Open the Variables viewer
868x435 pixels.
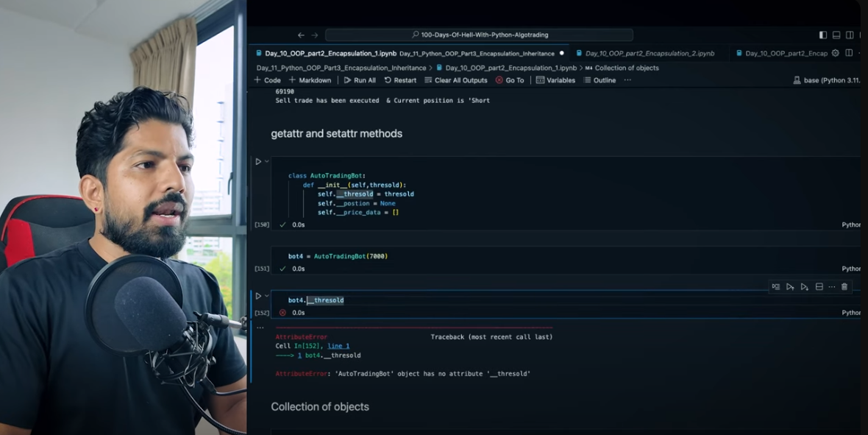(555, 80)
